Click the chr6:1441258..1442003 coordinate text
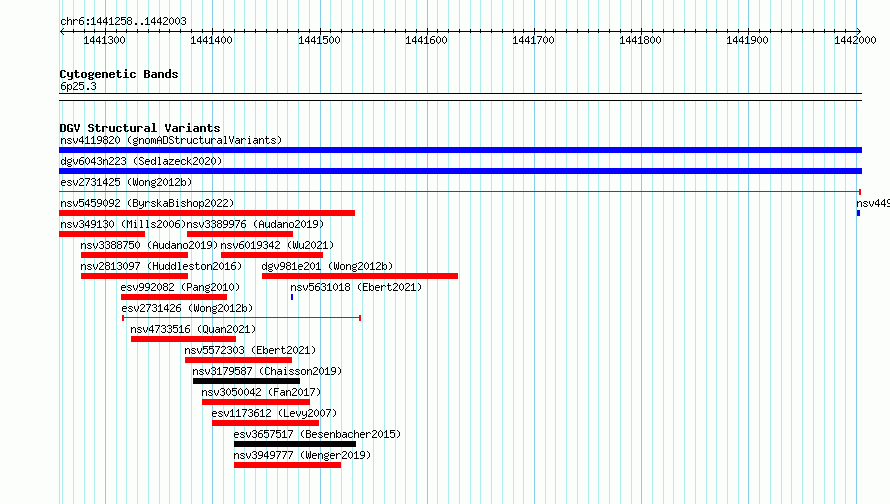The height and width of the screenshot is (504, 890). coord(123,21)
